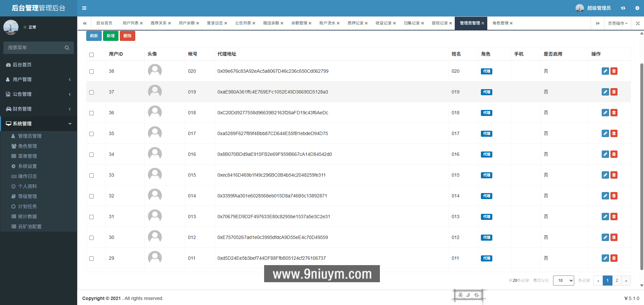Open the 页签操作 dropdown
This screenshot has width=644, height=305.
pyautogui.click(x=617, y=23)
